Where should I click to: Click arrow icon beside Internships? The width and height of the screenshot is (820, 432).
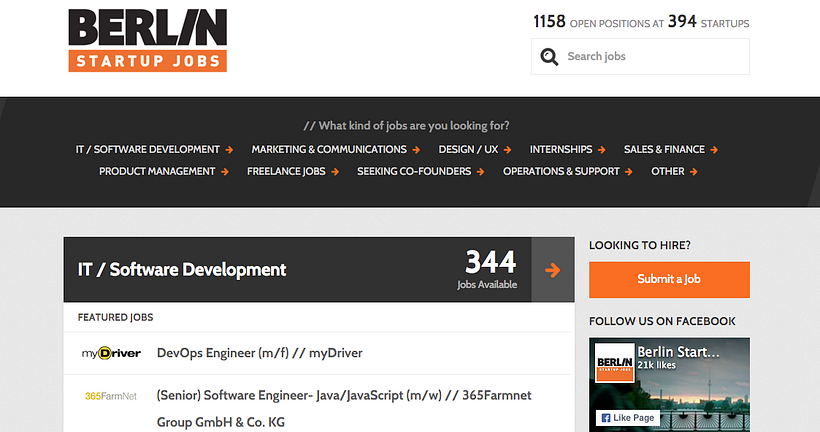point(601,150)
